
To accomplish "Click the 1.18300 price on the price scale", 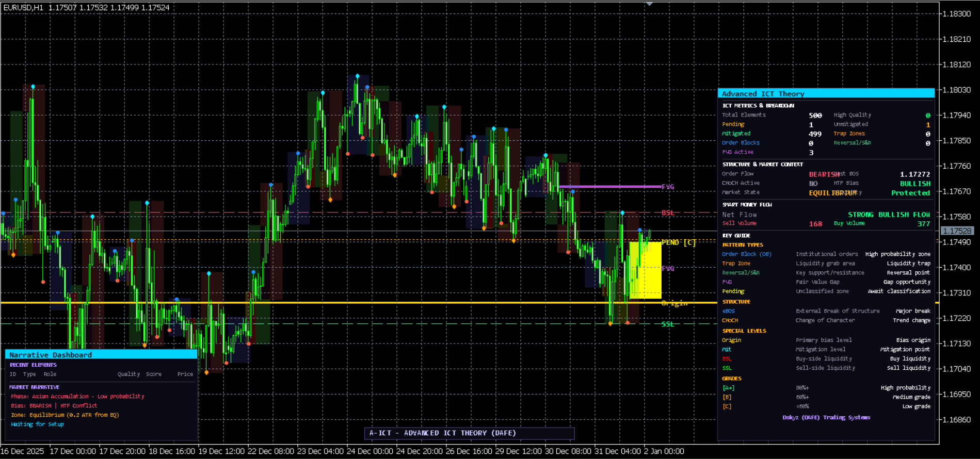I will point(957,14).
